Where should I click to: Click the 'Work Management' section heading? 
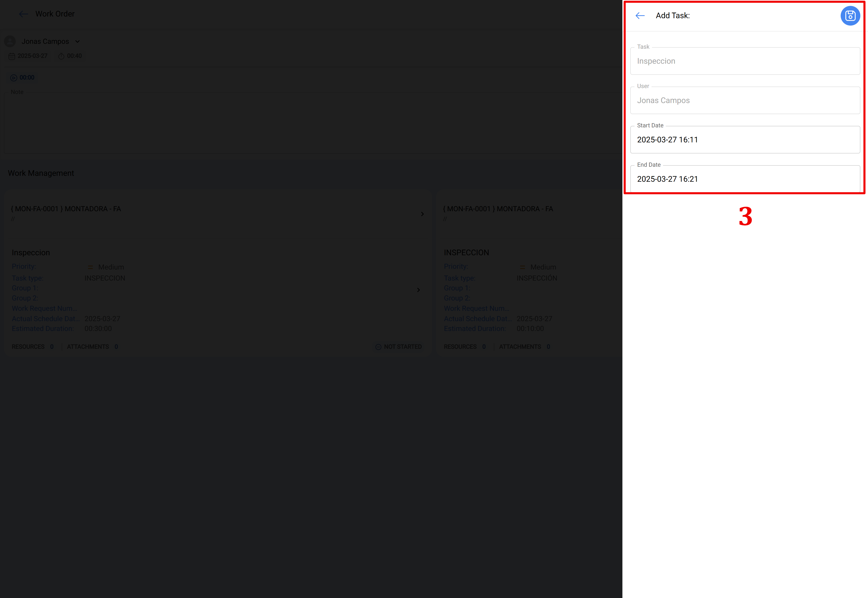tap(41, 173)
